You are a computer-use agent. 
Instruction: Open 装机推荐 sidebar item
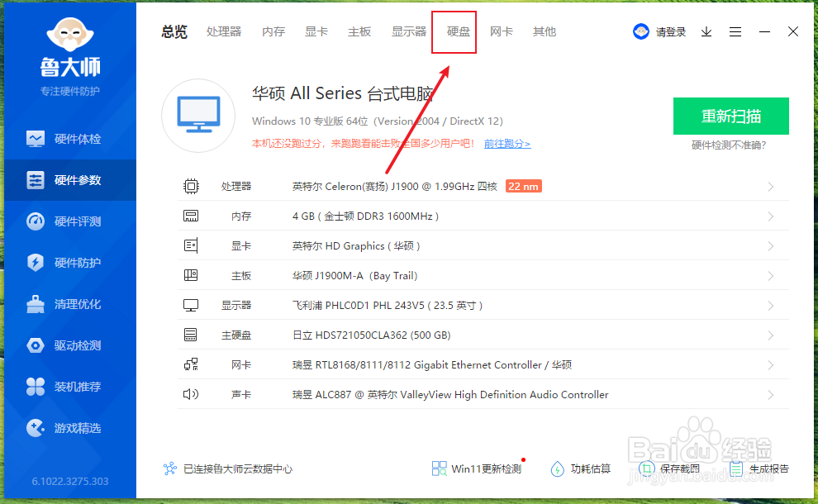click(x=70, y=387)
